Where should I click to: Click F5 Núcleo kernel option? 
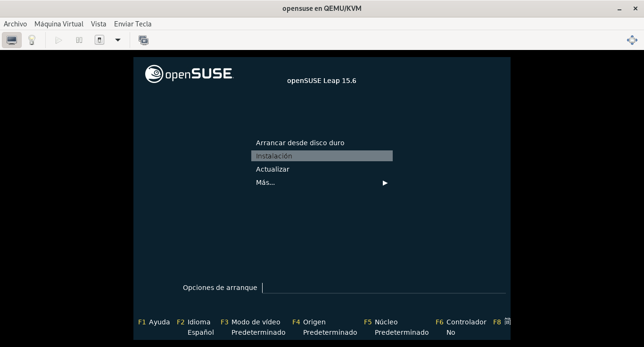[381, 322]
